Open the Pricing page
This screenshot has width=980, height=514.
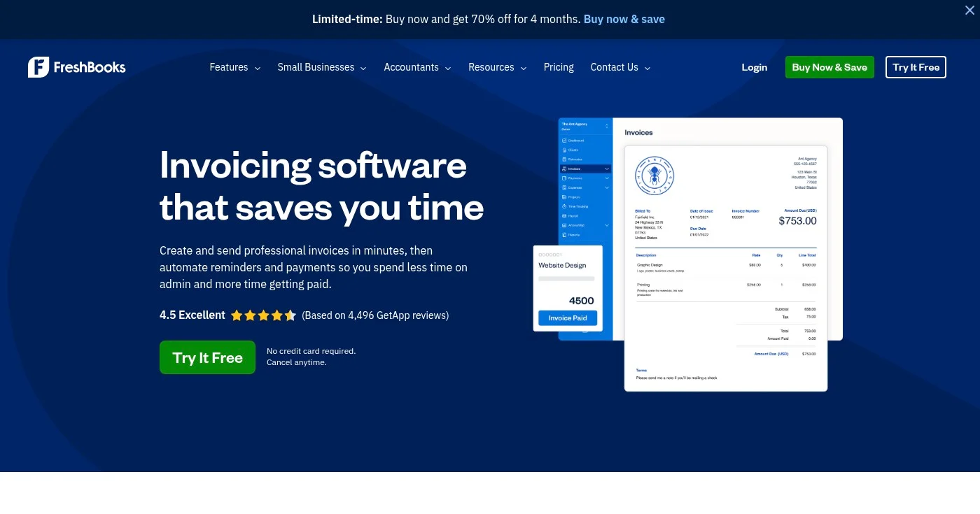pyautogui.click(x=559, y=67)
